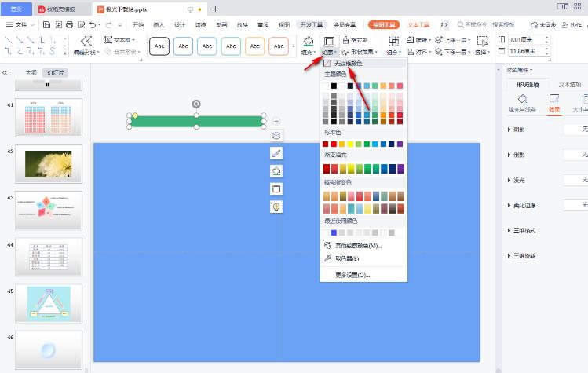Switch to the Insert (插入) ribbon tab
Image resolution: width=588 pixels, height=373 pixels.
pos(159,25)
